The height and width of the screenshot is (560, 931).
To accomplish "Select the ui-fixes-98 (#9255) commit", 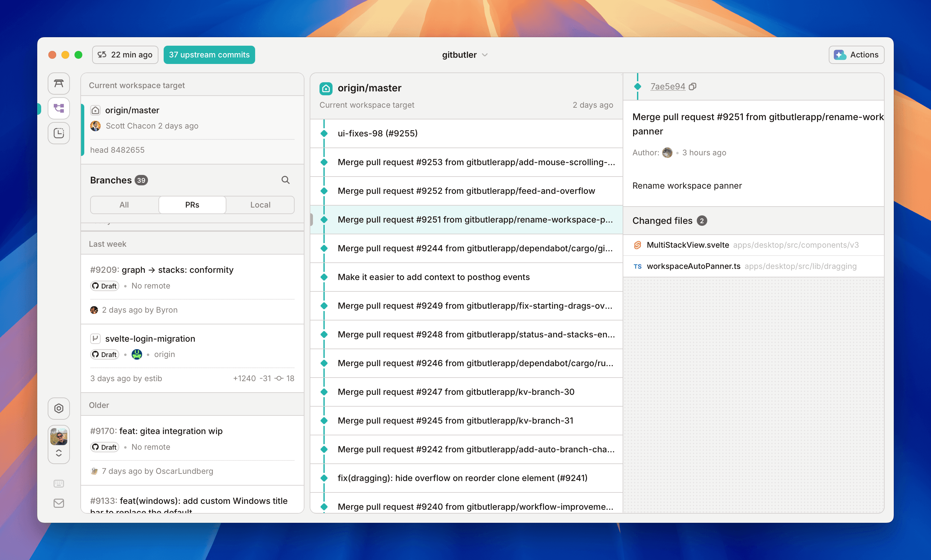I will 377,133.
